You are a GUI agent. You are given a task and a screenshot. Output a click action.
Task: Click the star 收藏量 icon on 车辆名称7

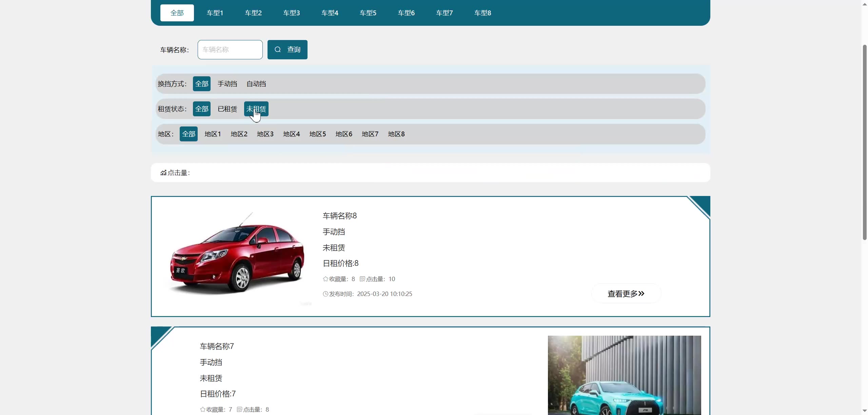[x=203, y=410]
